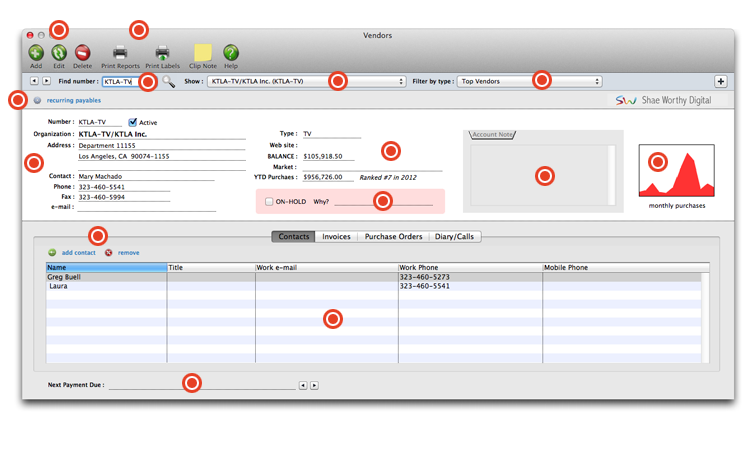The width and height of the screenshot is (753, 449).
Task: Uncheck the Active checkbox
Action: (x=133, y=122)
